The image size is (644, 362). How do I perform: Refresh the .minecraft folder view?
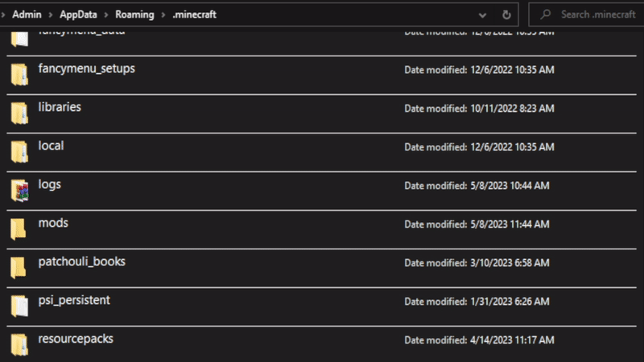tap(506, 14)
